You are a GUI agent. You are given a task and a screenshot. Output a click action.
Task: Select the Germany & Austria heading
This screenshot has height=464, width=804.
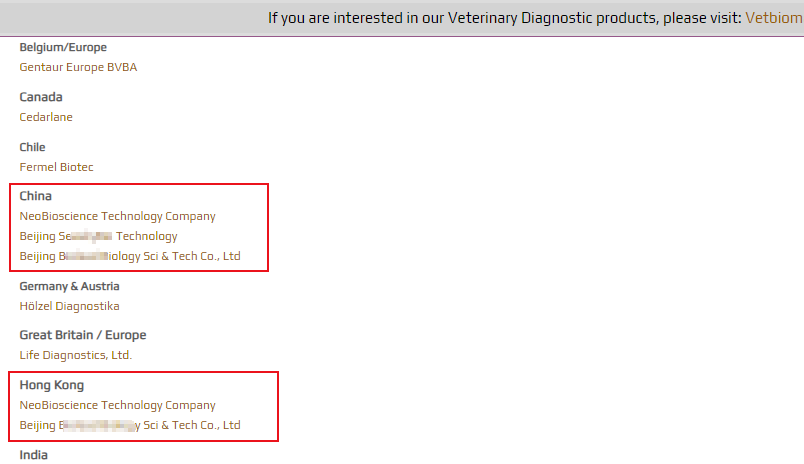(69, 286)
